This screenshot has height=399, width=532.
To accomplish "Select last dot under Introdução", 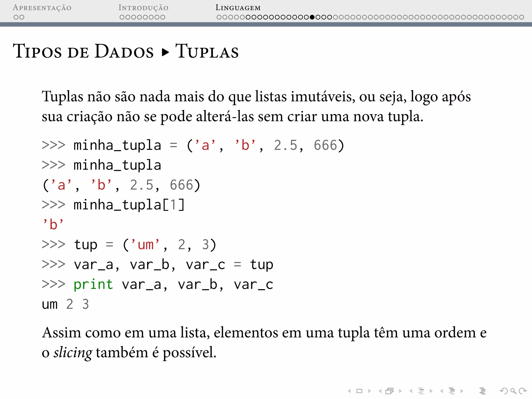I will 163,17.
